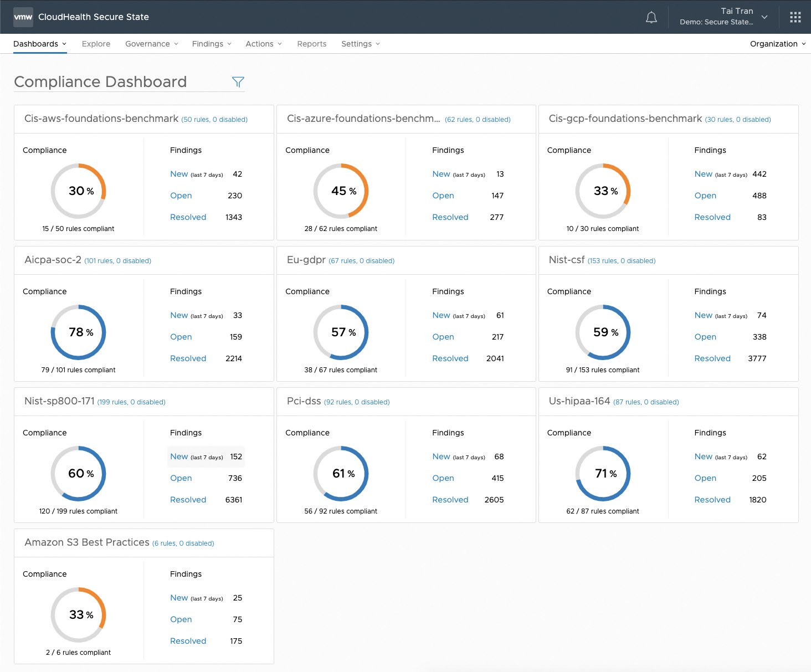
Task: Switch to the Reports tab
Action: (311, 44)
